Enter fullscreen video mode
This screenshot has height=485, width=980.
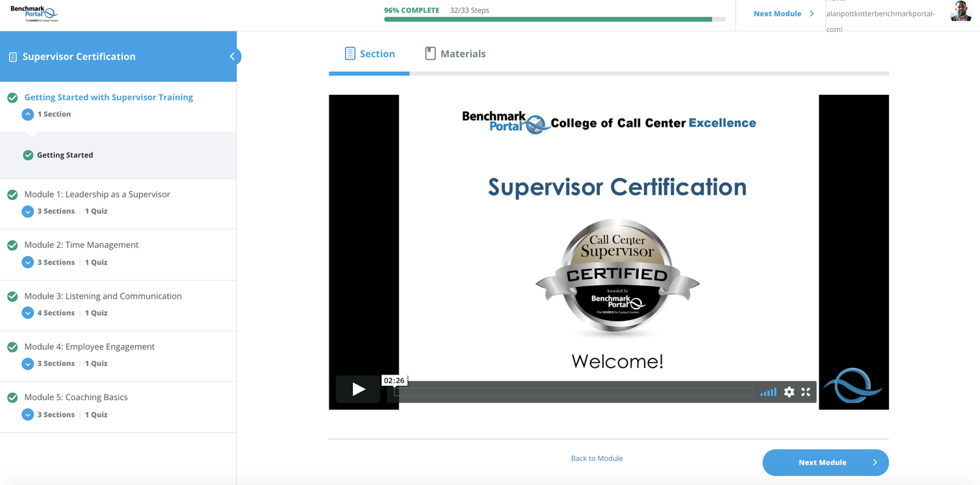pyautogui.click(x=806, y=392)
